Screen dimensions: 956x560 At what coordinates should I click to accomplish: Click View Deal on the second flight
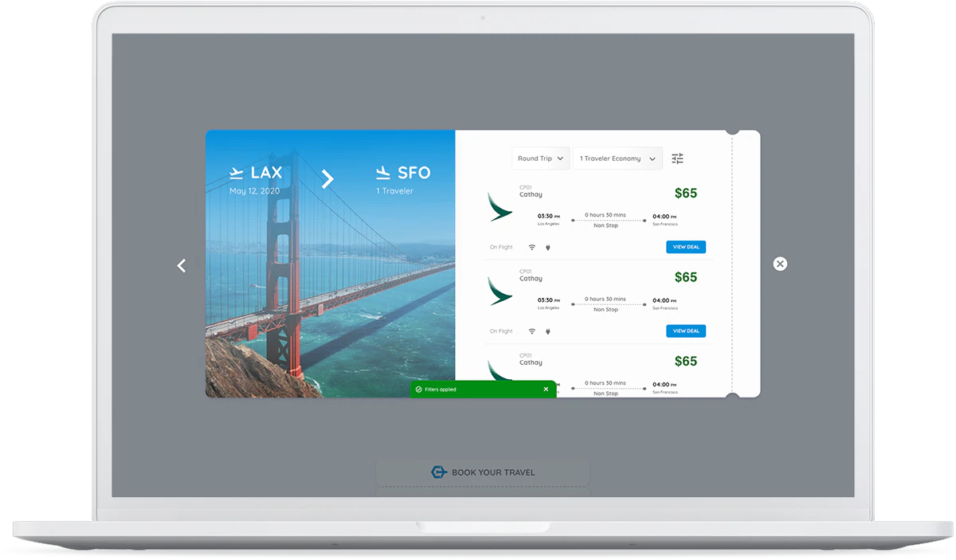click(x=686, y=331)
